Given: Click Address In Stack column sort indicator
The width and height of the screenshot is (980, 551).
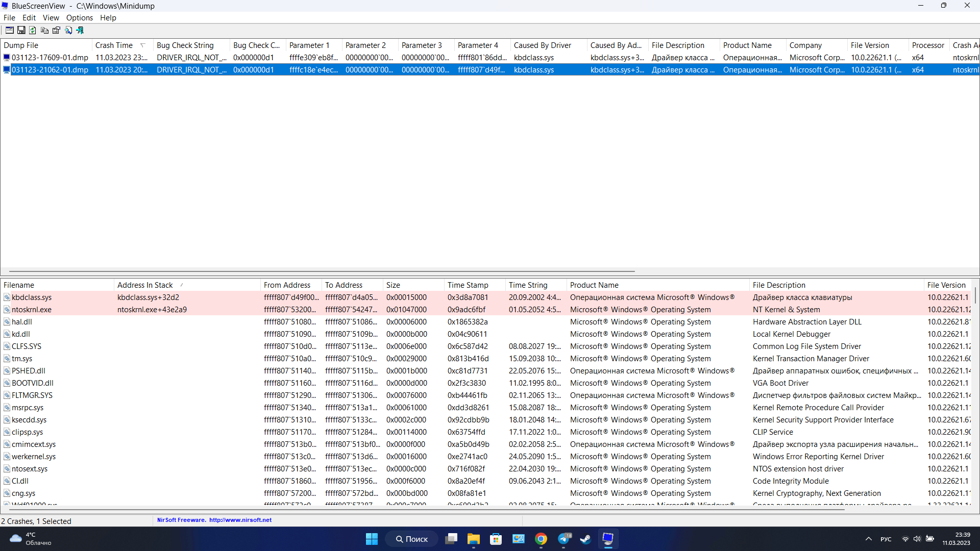Looking at the screenshot, I should (181, 285).
